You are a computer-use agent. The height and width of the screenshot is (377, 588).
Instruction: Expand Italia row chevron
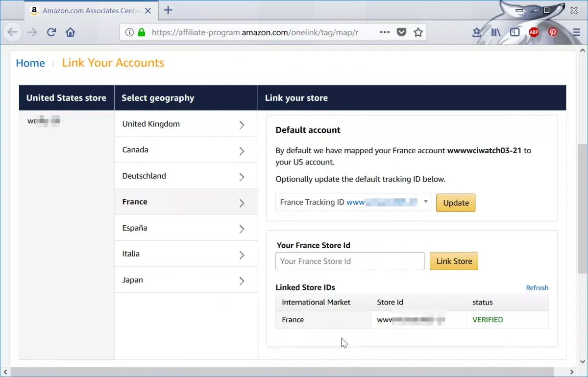click(x=242, y=255)
